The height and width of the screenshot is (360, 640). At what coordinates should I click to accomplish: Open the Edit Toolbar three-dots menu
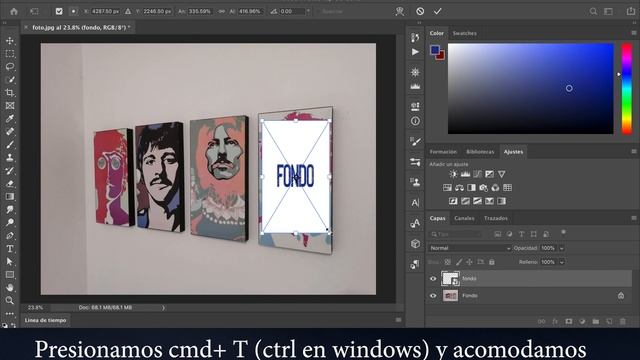(x=10, y=313)
